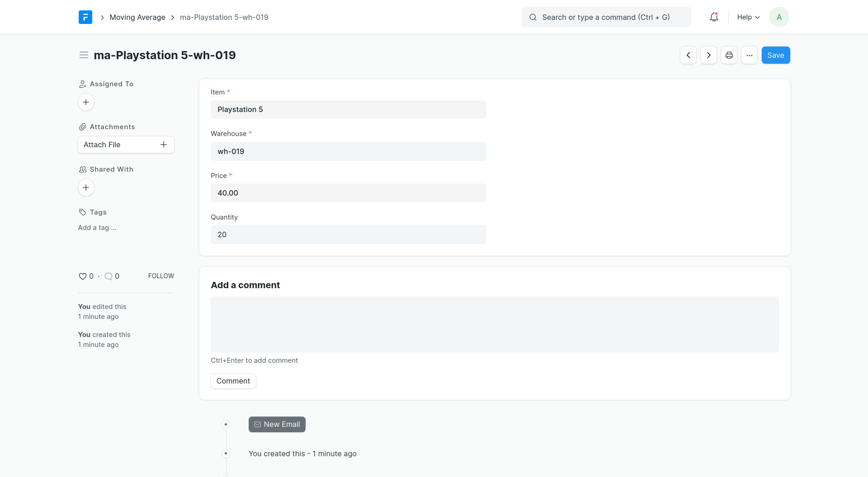Click 'Ctrl+Enter to add comment' hint
This screenshot has height=477, width=868.
[x=254, y=360]
